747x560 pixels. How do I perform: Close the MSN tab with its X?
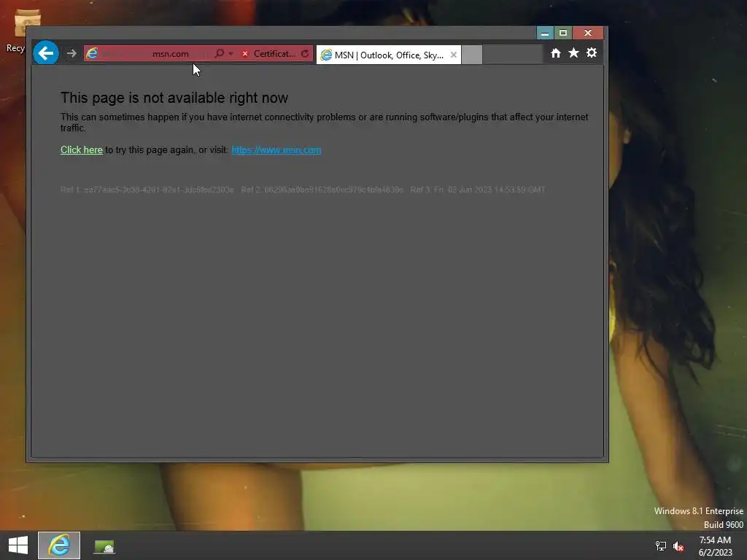[x=454, y=55]
